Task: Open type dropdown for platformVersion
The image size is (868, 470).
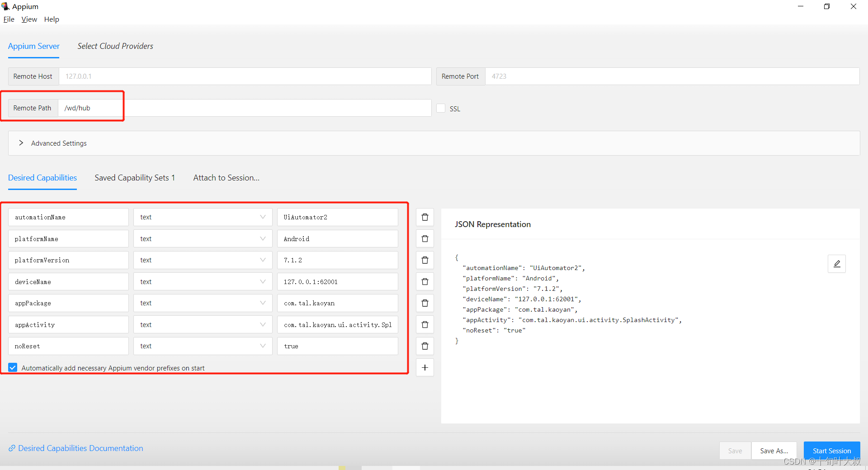Action: [x=203, y=260]
